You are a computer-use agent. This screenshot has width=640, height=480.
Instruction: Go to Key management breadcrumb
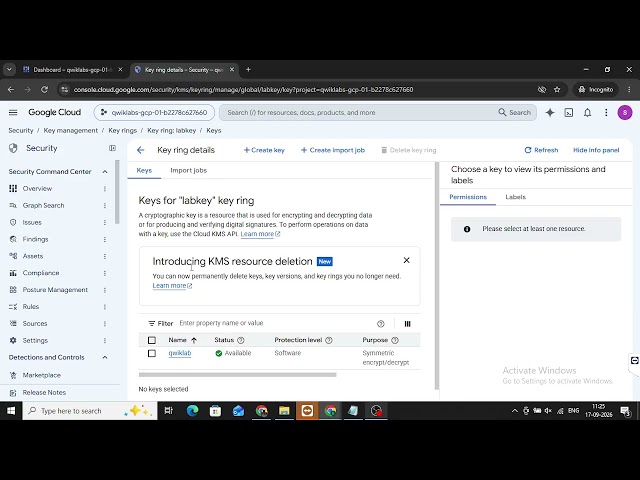[71, 131]
